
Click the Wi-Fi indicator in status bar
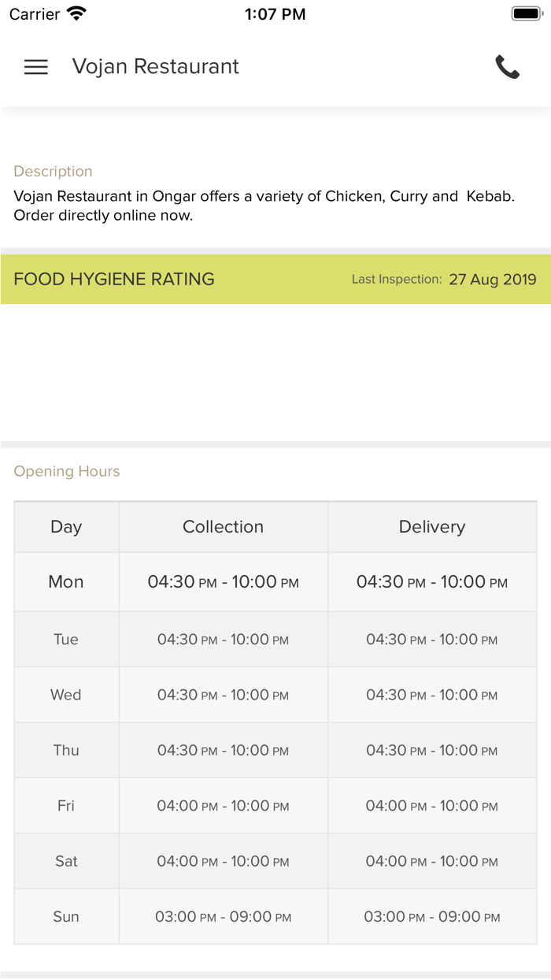(75, 13)
